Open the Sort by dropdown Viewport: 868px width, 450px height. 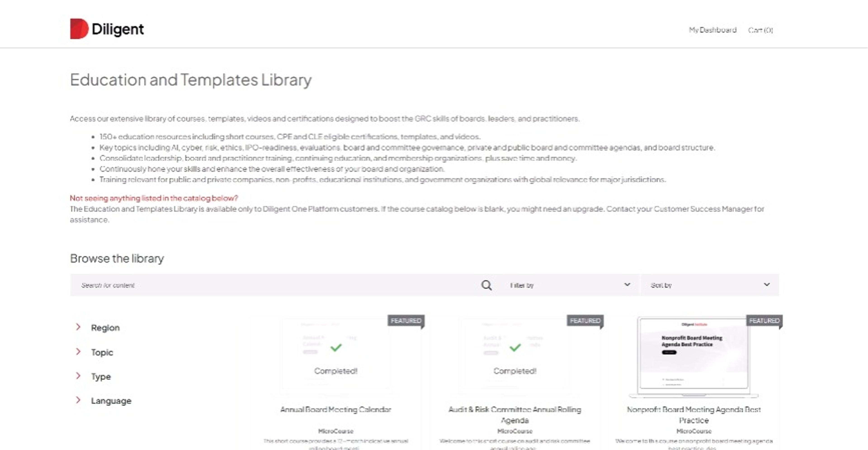tap(710, 285)
